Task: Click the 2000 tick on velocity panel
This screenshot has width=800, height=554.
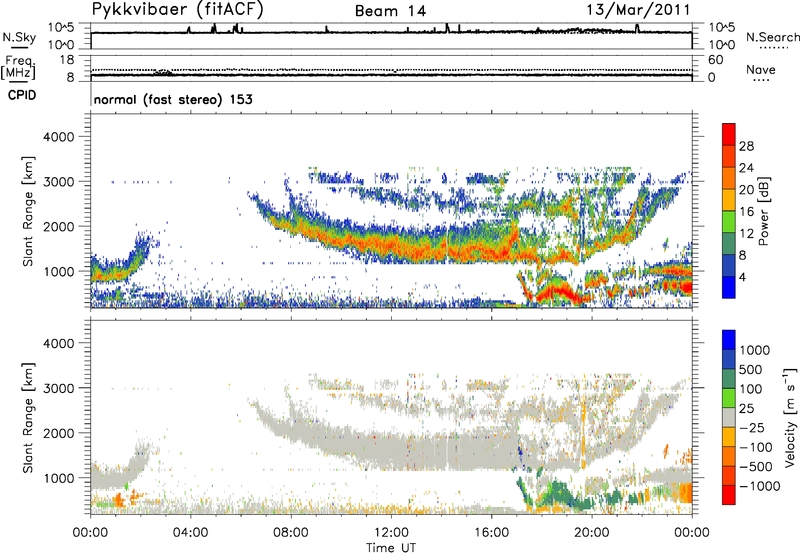Action: [x=58, y=433]
